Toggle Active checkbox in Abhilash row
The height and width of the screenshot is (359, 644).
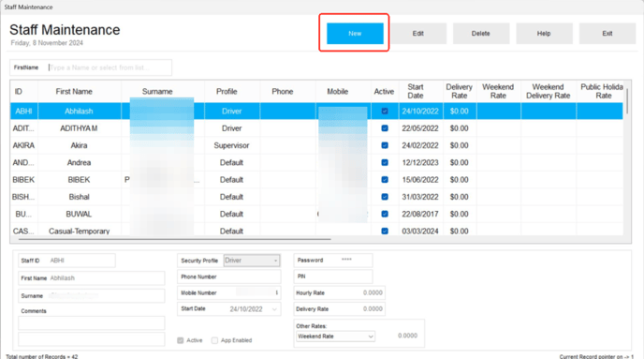pyautogui.click(x=385, y=111)
